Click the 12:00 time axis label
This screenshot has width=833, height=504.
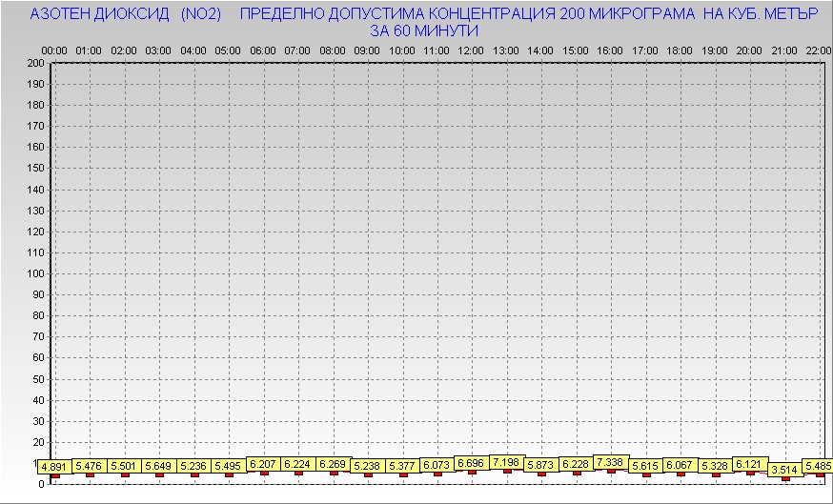(x=471, y=51)
